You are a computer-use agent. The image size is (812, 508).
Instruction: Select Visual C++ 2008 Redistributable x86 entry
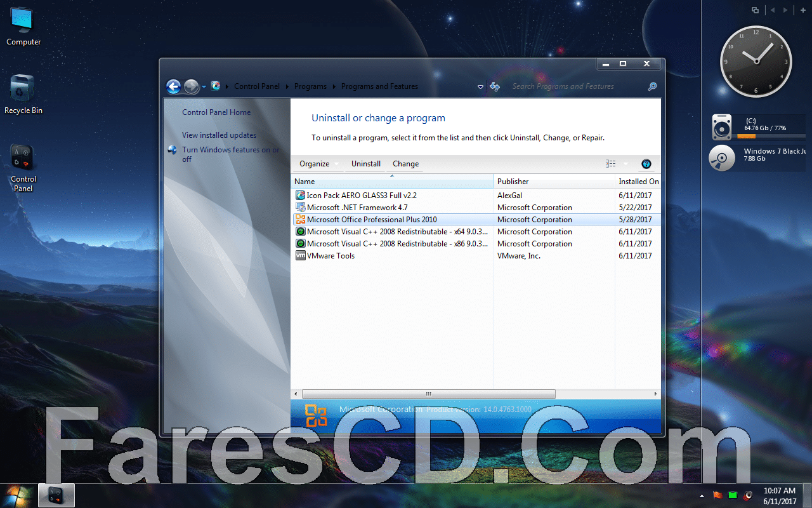click(398, 244)
